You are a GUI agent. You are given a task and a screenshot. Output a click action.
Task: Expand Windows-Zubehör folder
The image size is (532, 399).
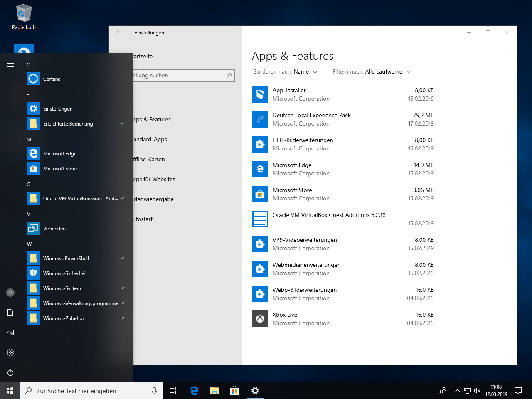pos(122,318)
